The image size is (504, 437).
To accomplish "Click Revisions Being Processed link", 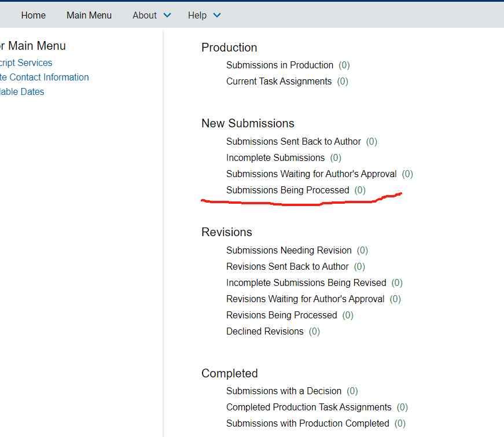I will coord(281,315).
